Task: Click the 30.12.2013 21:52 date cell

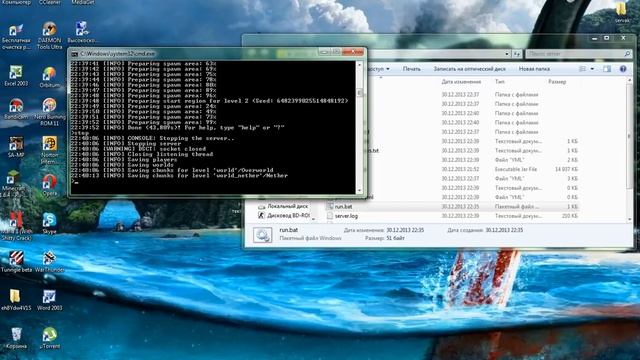Action: click(x=460, y=169)
